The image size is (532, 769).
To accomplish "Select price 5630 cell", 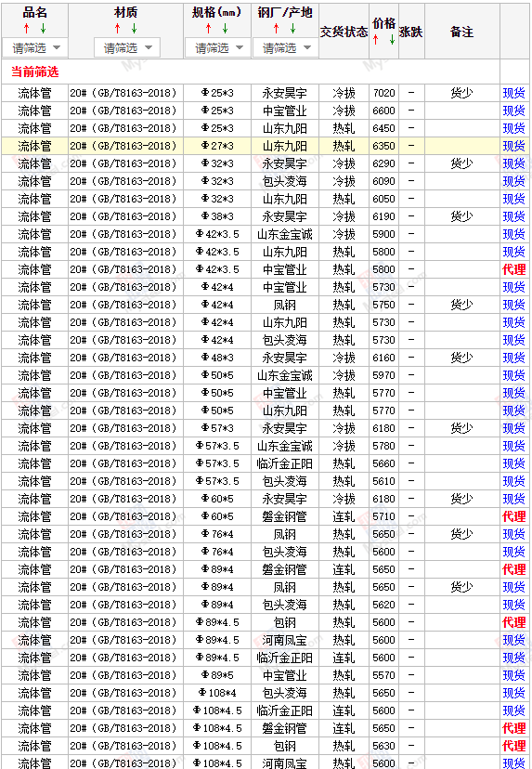I will tap(383, 747).
